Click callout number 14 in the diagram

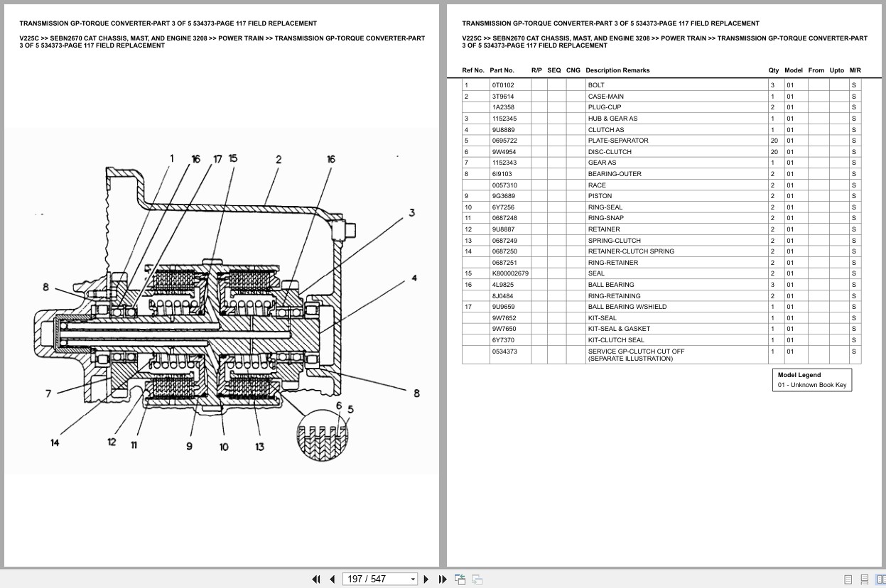55,442
